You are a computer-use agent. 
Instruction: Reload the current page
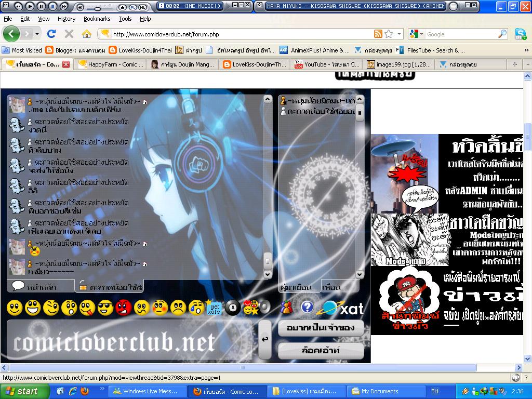[x=51, y=34]
